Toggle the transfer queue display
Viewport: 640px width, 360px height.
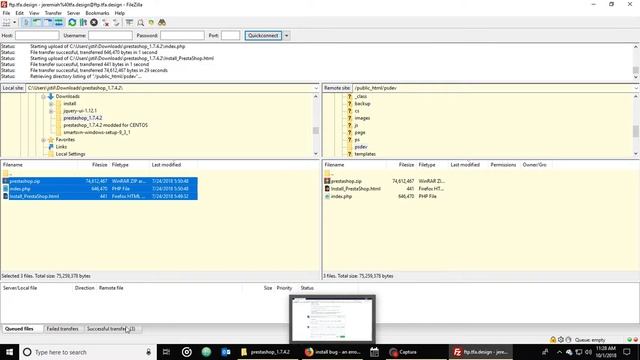click(59, 22)
